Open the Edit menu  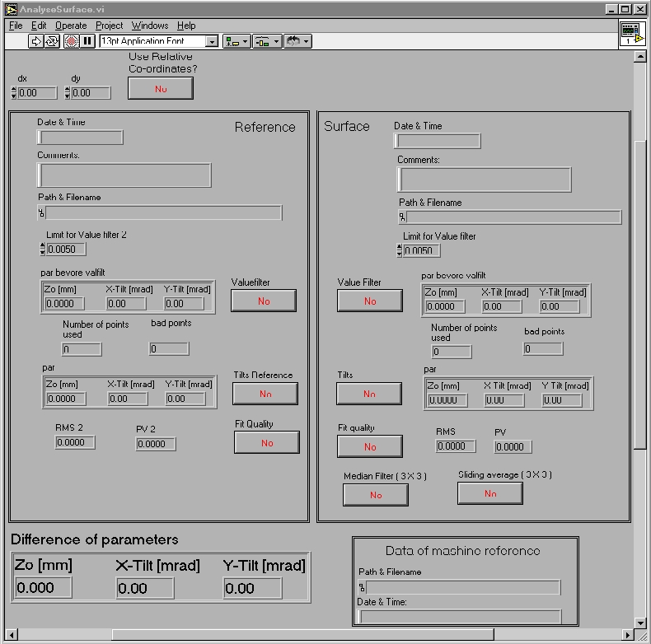pyautogui.click(x=39, y=26)
